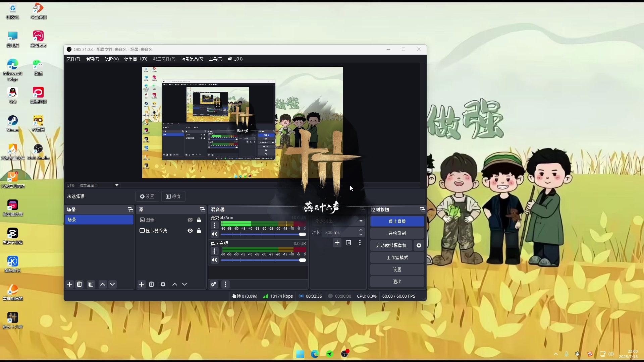The image size is (644, 362).
Task: Toggle visibility of 显示器采集 source
Action: coord(190,231)
